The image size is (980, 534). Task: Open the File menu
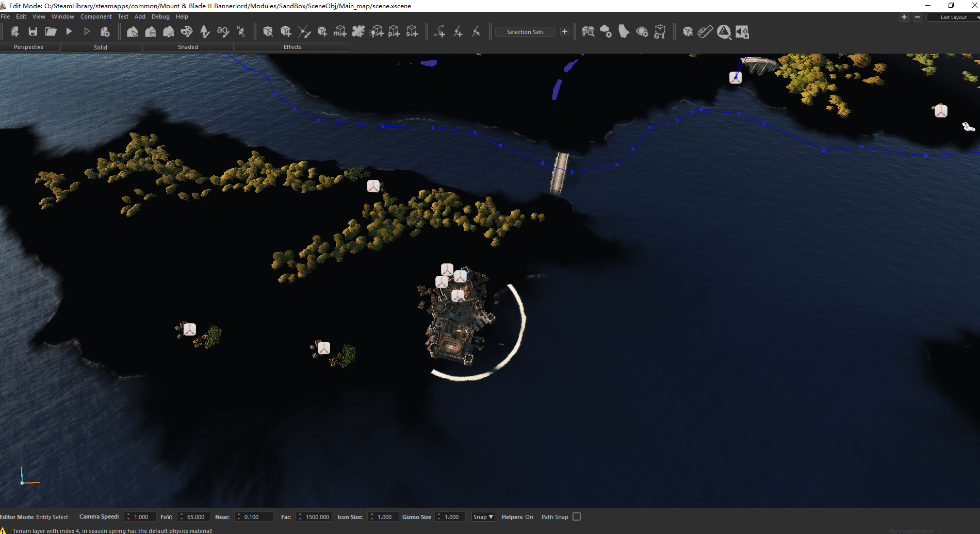5,16
